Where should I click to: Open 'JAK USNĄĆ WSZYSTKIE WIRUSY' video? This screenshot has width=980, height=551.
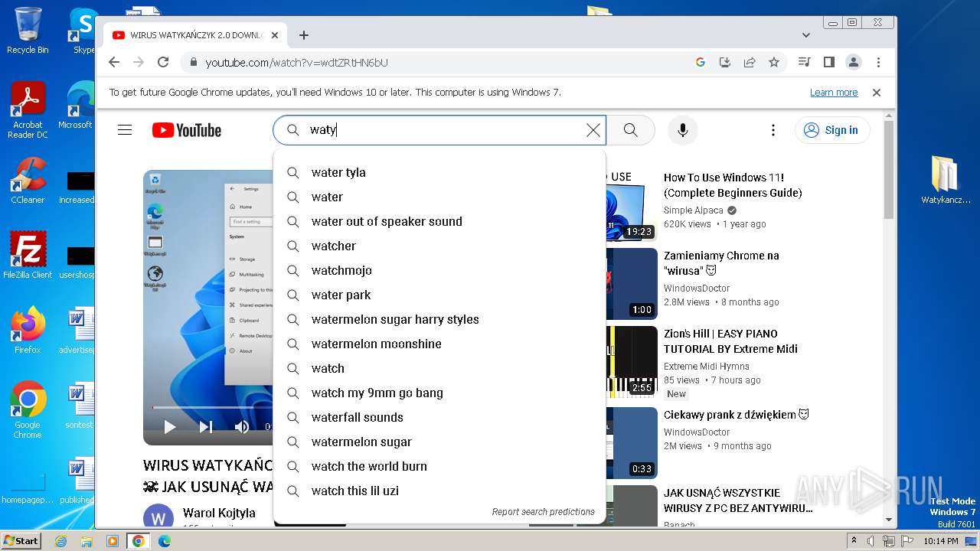[738, 500]
